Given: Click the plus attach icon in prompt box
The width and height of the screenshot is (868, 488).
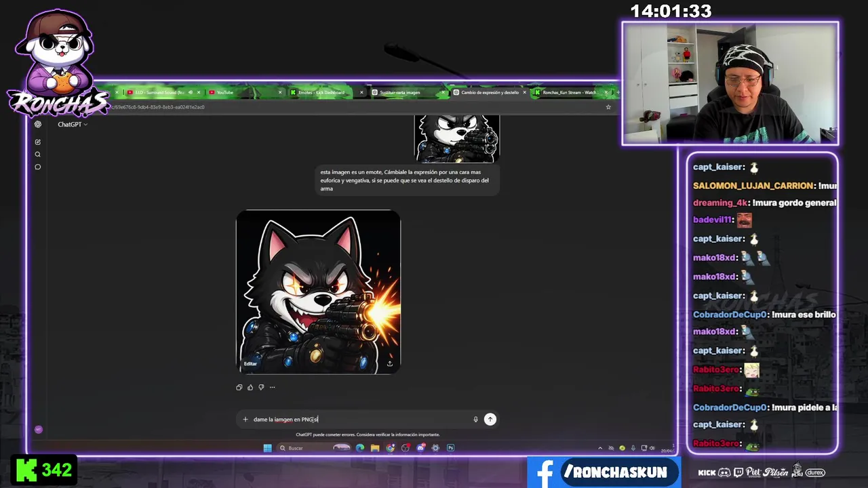Looking at the screenshot, I should (245, 419).
